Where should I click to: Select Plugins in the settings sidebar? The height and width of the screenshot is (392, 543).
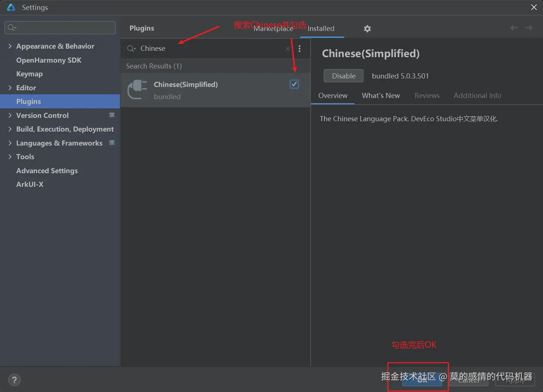click(x=60, y=101)
